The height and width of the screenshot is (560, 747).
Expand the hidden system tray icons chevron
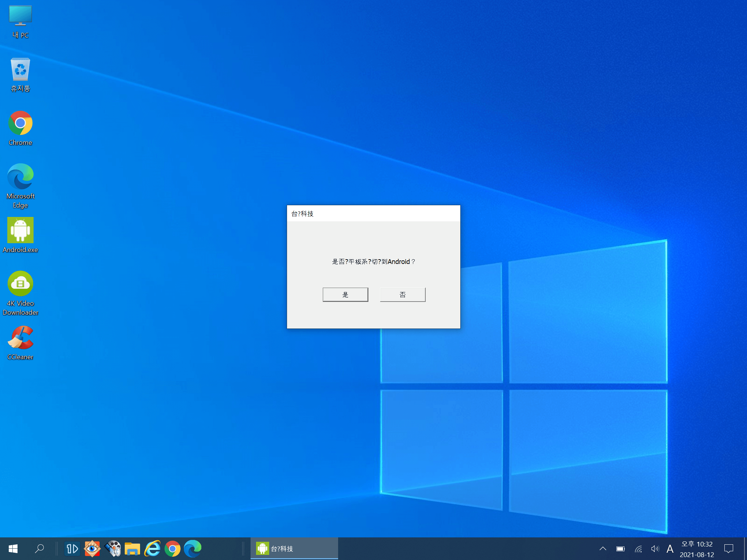pos(603,549)
